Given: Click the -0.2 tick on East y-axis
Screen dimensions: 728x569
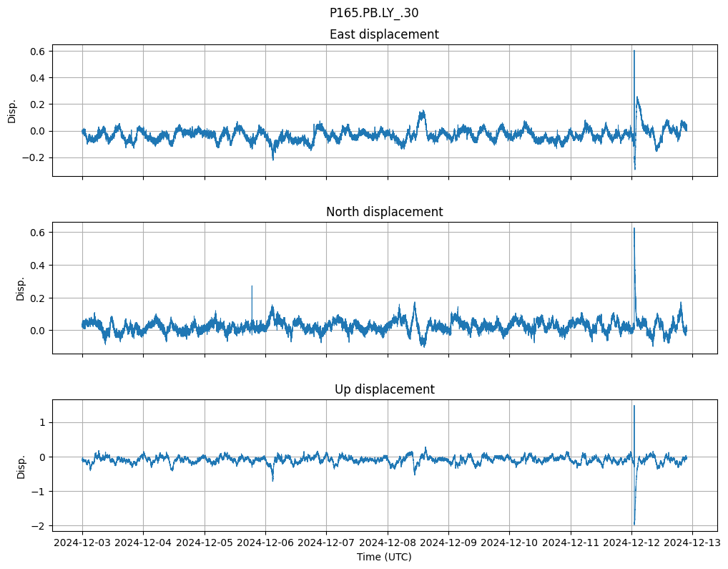Looking at the screenshot, I should tap(34, 157).
